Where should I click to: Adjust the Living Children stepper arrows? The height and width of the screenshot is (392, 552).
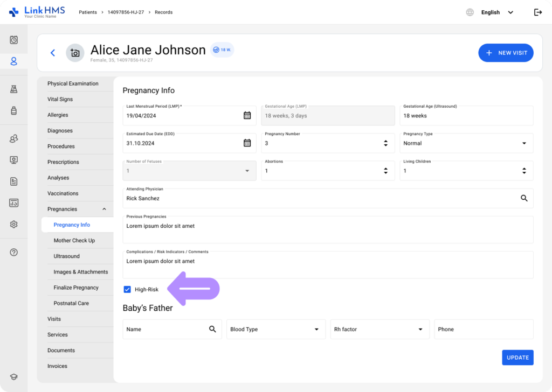pos(524,171)
